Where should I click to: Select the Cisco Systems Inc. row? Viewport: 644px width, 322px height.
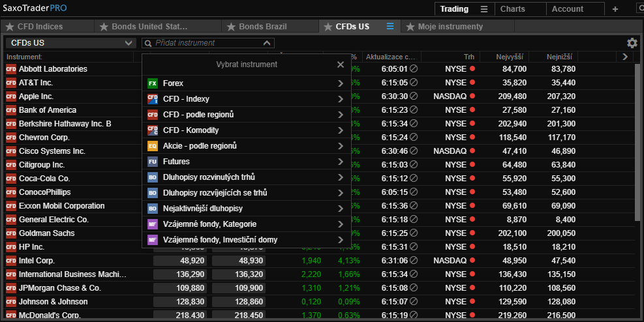320,151
